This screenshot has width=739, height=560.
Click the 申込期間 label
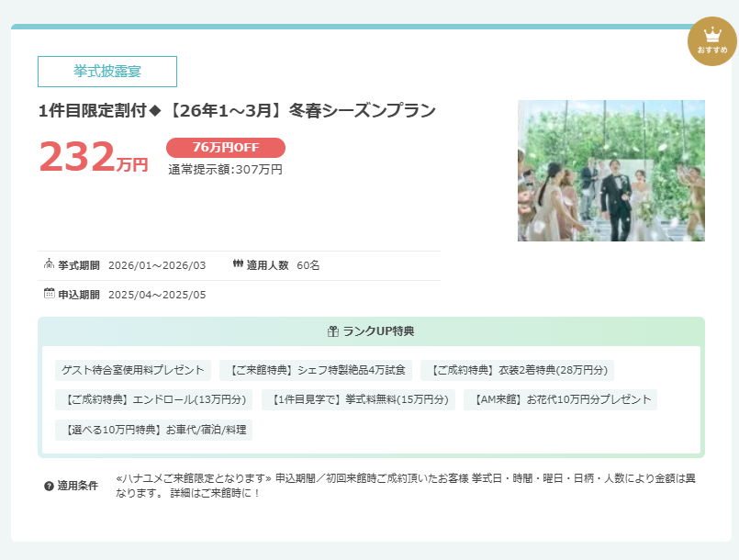click(x=79, y=295)
